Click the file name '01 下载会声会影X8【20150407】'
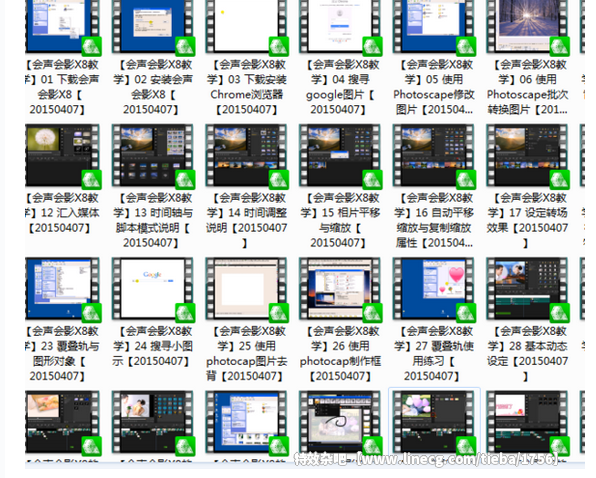596x478 pixels. click(62, 87)
